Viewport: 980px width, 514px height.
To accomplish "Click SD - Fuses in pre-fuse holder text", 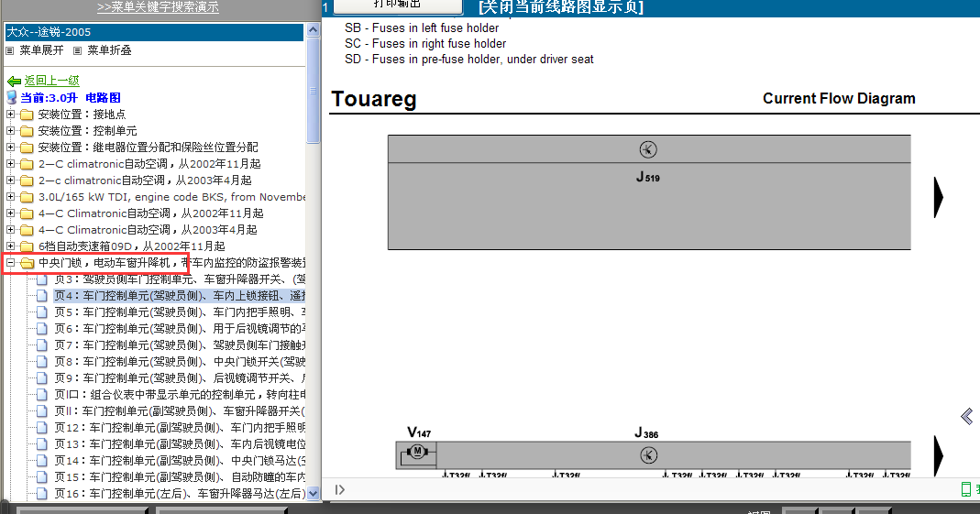I will click(469, 60).
